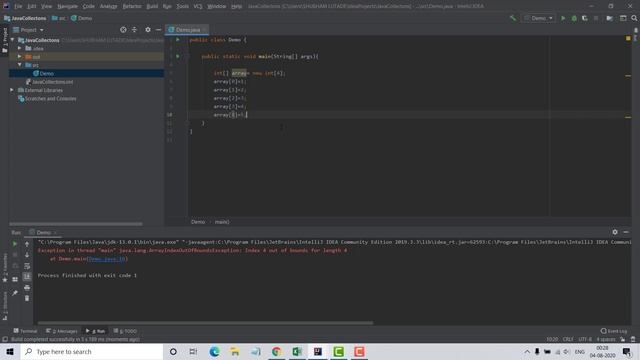640x360 pixels.
Task: Toggle scroll to end in Run console
Action: [27, 277]
